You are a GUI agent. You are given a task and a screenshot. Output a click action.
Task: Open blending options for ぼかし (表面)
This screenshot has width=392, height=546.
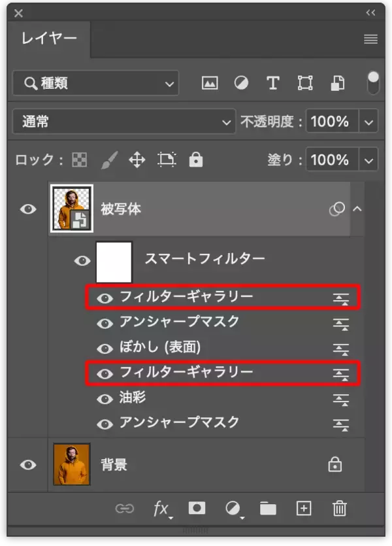(x=340, y=349)
